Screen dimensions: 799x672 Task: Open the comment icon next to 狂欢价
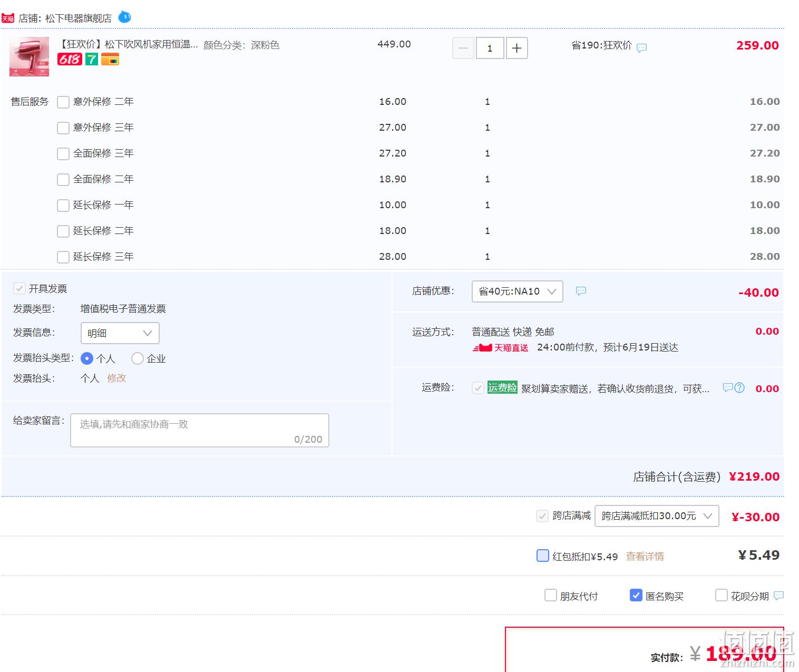641,47
